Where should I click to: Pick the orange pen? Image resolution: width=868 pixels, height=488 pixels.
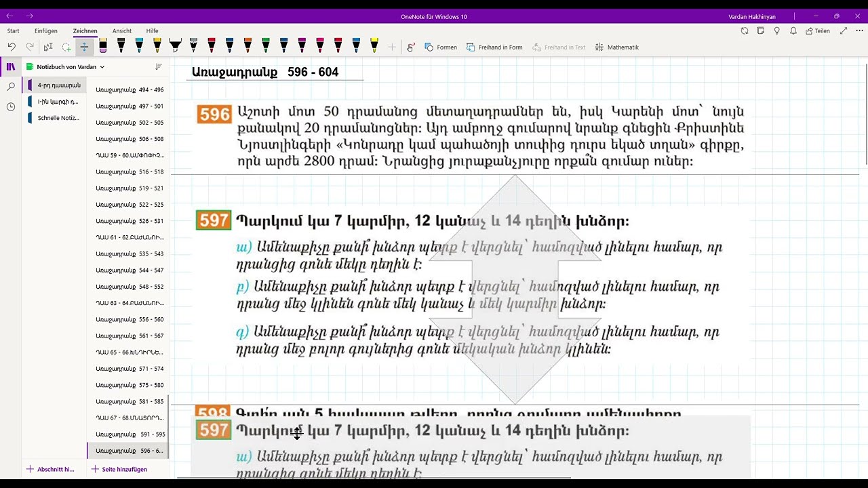[248, 45]
